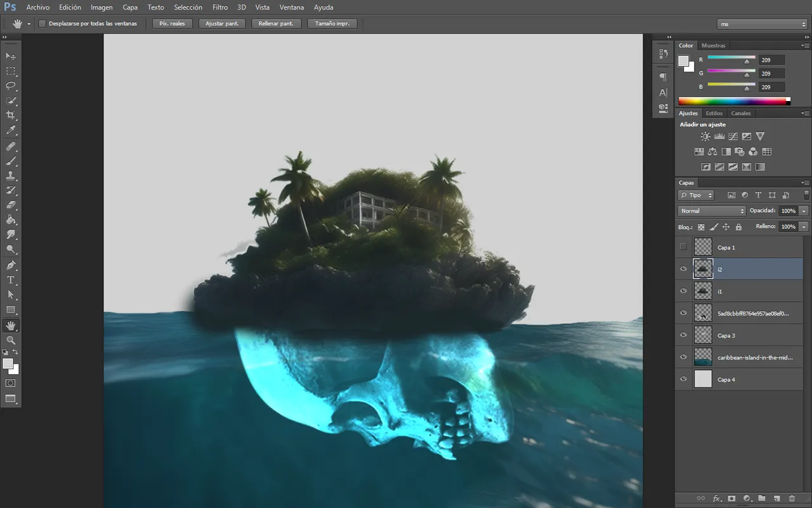Screen dimensions: 812x508
Task: Select the Eyedropper tool
Action: coord(11,130)
